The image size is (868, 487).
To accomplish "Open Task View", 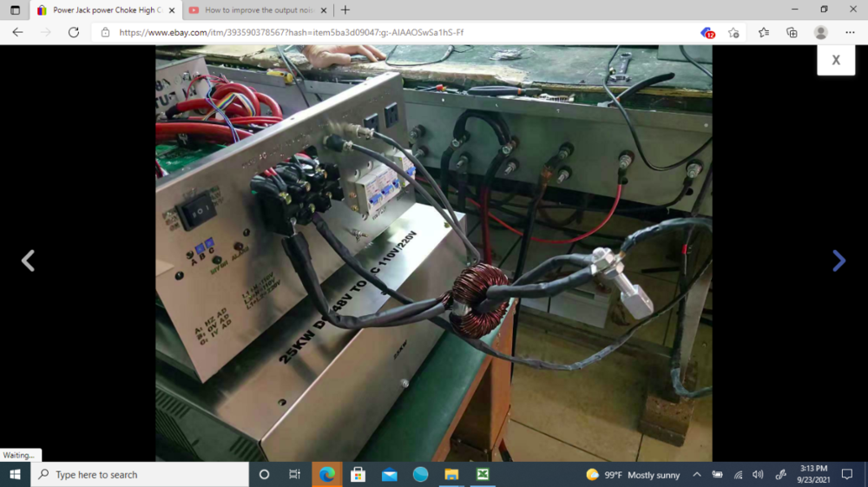I will (x=294, y=474).
